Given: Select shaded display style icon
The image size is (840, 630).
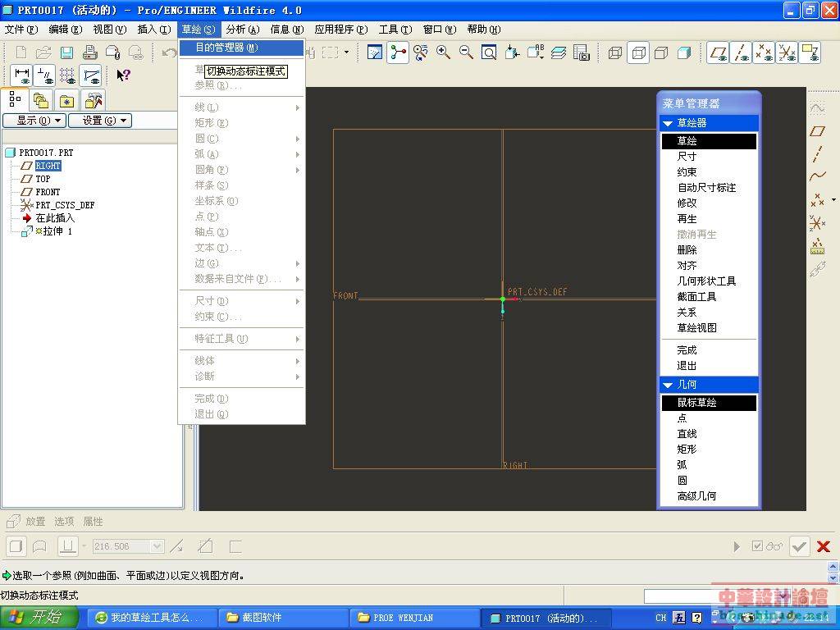Looking at the screenshot, I should click(684, 52).
